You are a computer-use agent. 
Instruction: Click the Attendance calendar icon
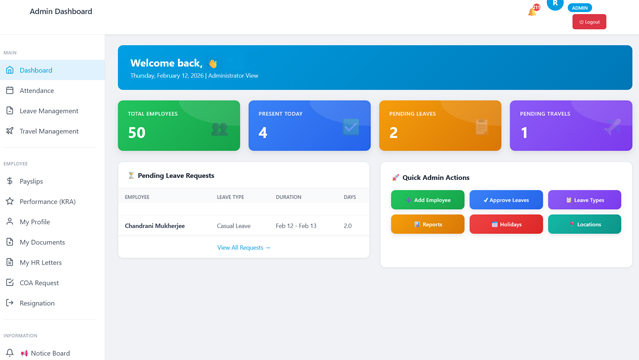click(10, 91)
